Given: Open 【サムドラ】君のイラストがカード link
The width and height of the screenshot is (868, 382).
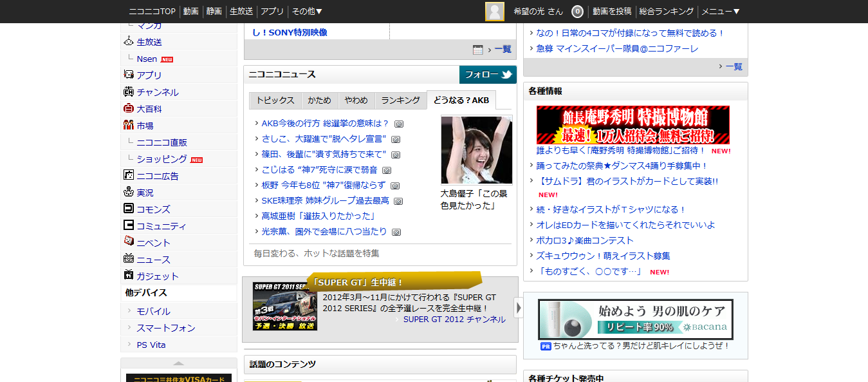Looking at the screenshot, I should click(627, 181).
